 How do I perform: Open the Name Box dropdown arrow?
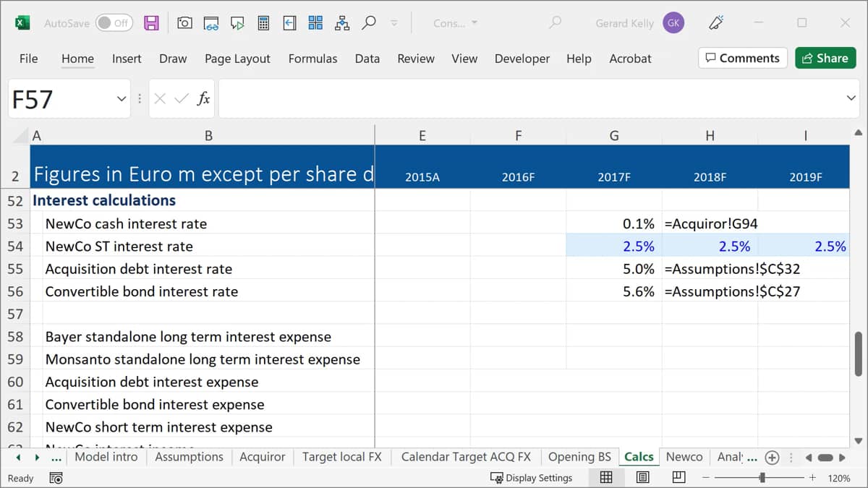point(122,99)
